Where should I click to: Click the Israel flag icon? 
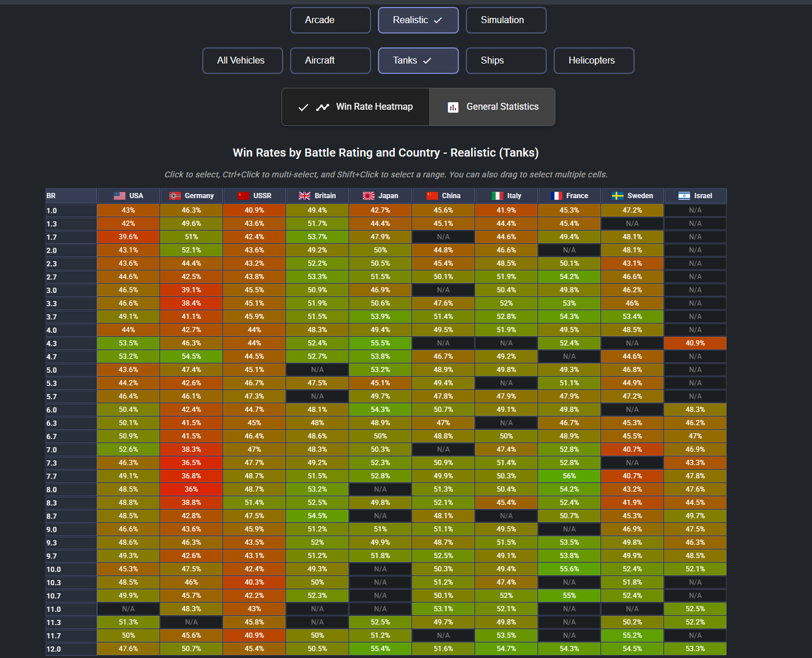point(684,196)
